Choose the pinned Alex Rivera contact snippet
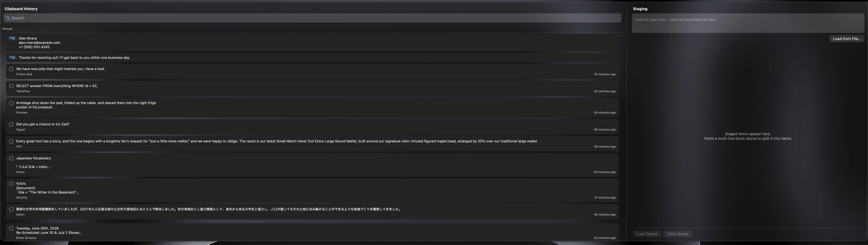This screenshot has width=868, height=245. coord(312,43)
